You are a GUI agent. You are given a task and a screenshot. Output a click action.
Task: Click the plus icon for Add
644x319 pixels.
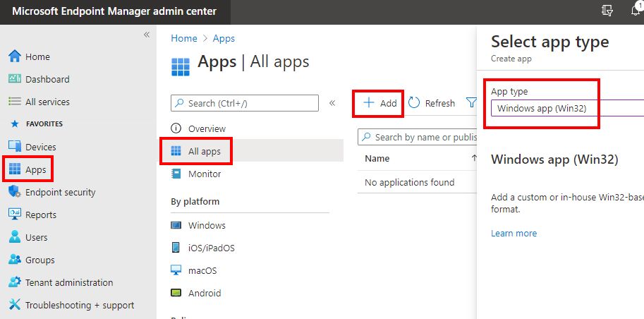[369, 103]
